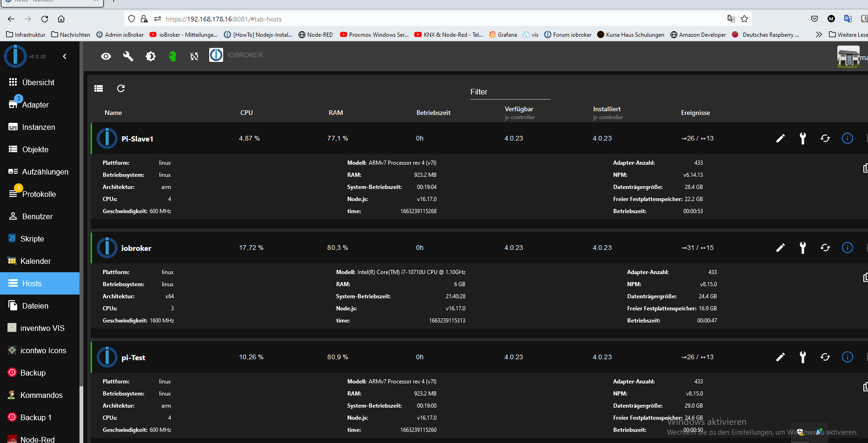Toggle the eye visibility icon in top toolbar

click(x=106, y=56)
